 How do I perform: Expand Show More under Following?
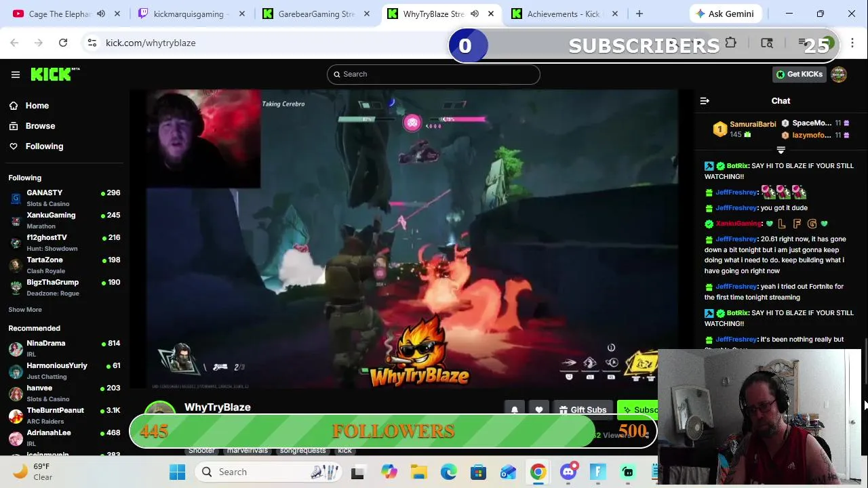(x=25, y=310)
